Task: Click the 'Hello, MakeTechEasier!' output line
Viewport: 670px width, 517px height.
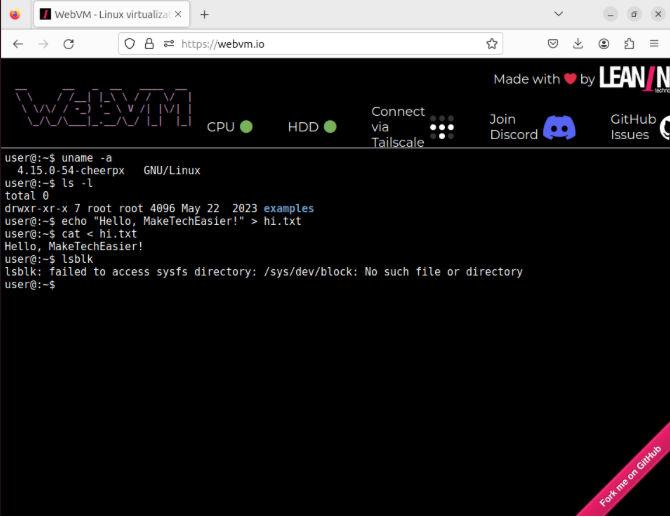Action: pyautogui.click(x=73, y=247)
